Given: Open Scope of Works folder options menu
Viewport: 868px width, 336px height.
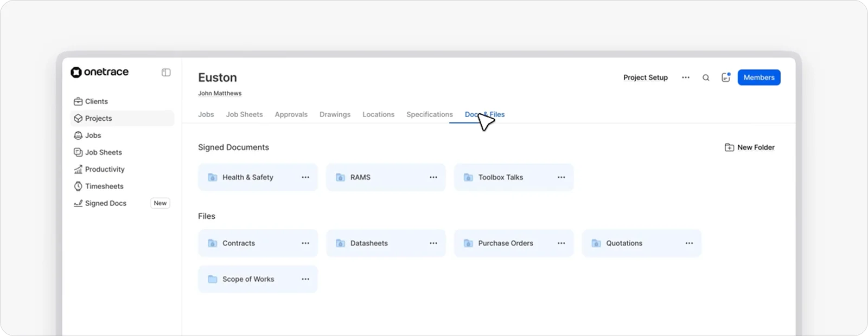Looking at the screenshot, I should 305,279.
